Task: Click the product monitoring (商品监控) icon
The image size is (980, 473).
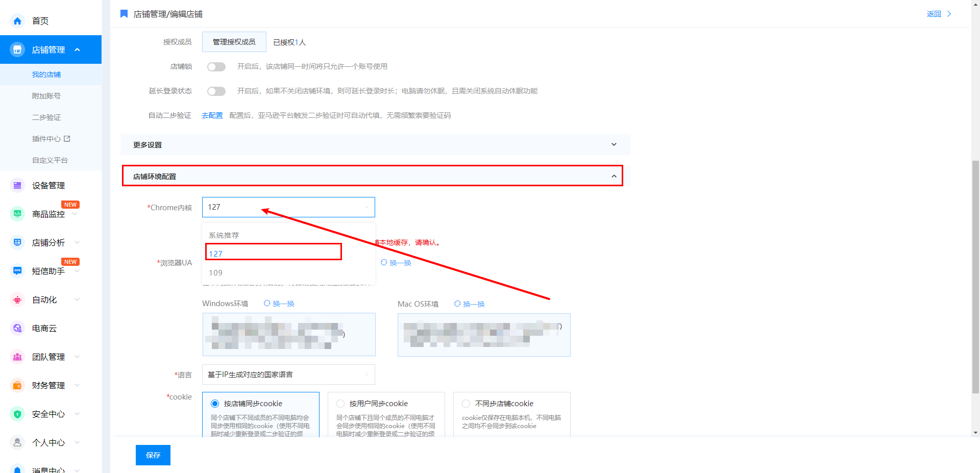Action: pos(17,214)
